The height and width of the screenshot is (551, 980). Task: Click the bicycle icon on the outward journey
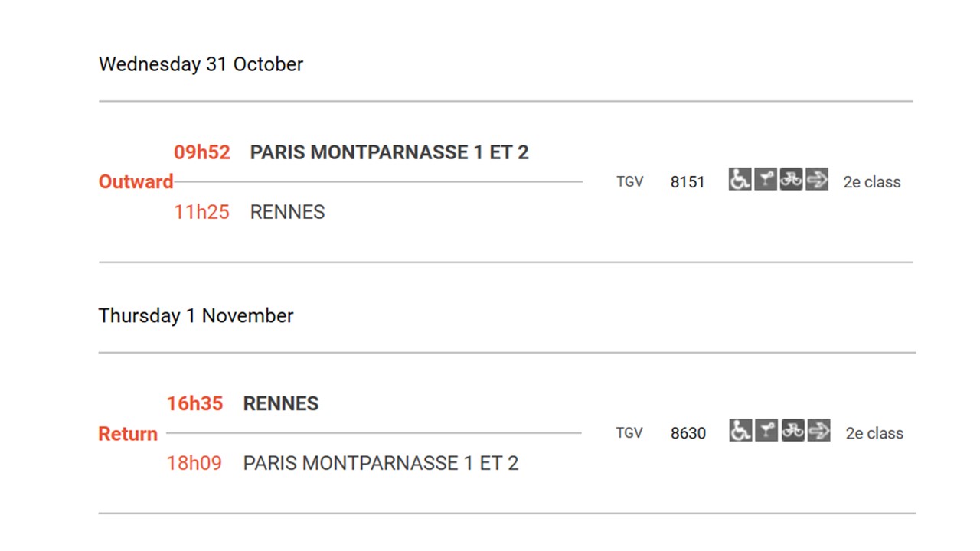pos(791,179)
